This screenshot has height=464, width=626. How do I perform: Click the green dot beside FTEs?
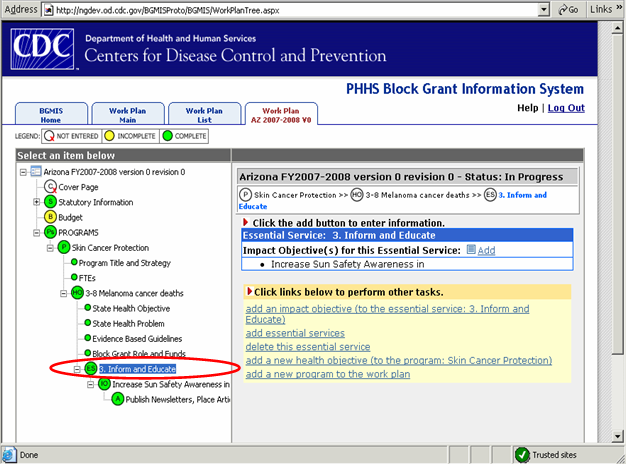coord(74,277)
